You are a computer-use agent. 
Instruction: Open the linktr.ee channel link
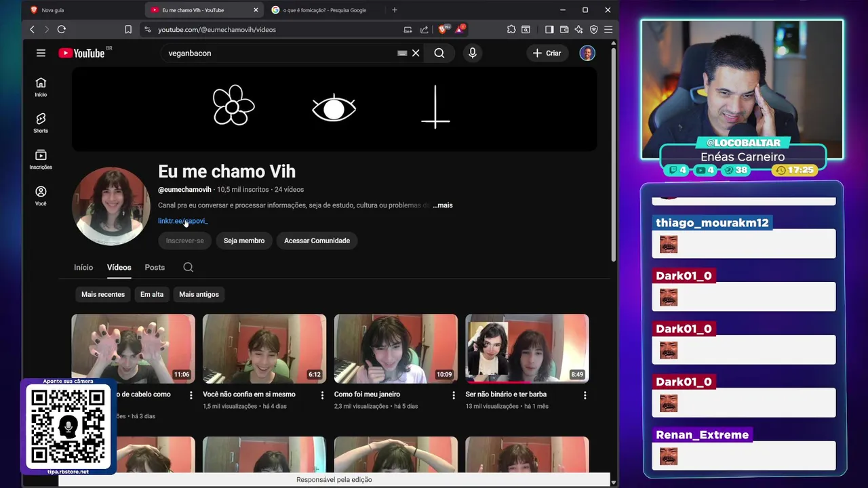(x=183, y=221)
